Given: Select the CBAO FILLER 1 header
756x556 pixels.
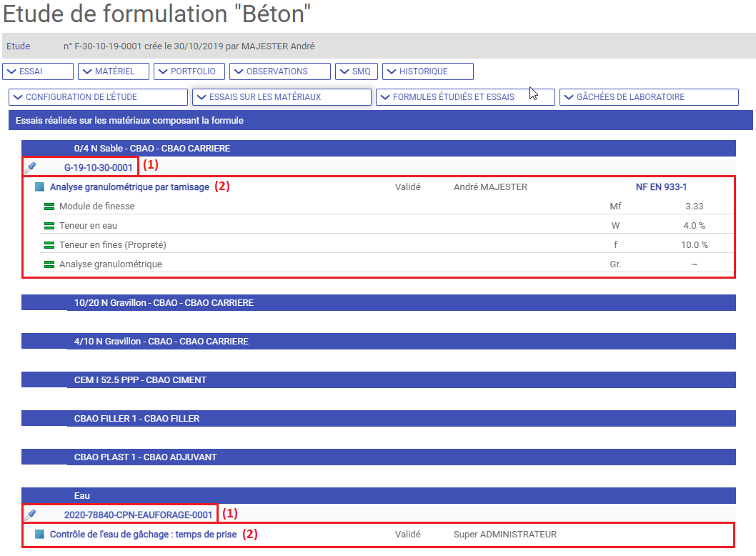Looking at the screenshot, I should point(379,418).
